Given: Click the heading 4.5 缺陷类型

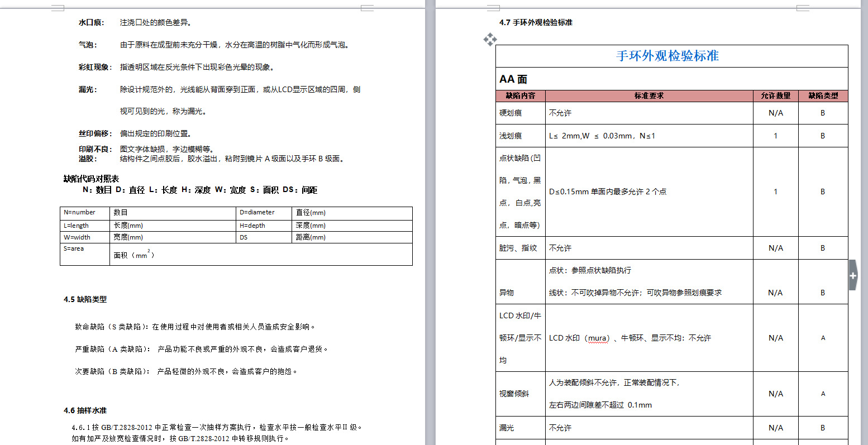Looking at the screenshot, I should point(85,300).
